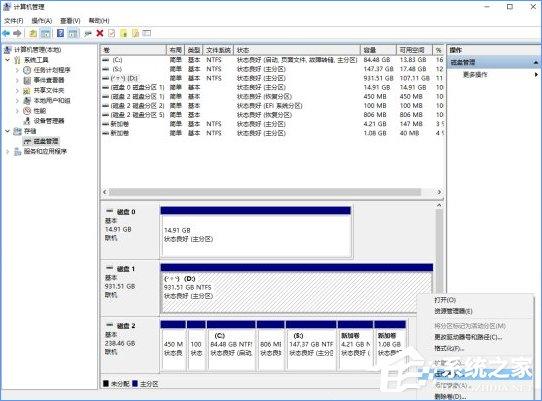542x401 pixels.
Task: Click the black 未分配 legend swatch
Action: (106, 384)
